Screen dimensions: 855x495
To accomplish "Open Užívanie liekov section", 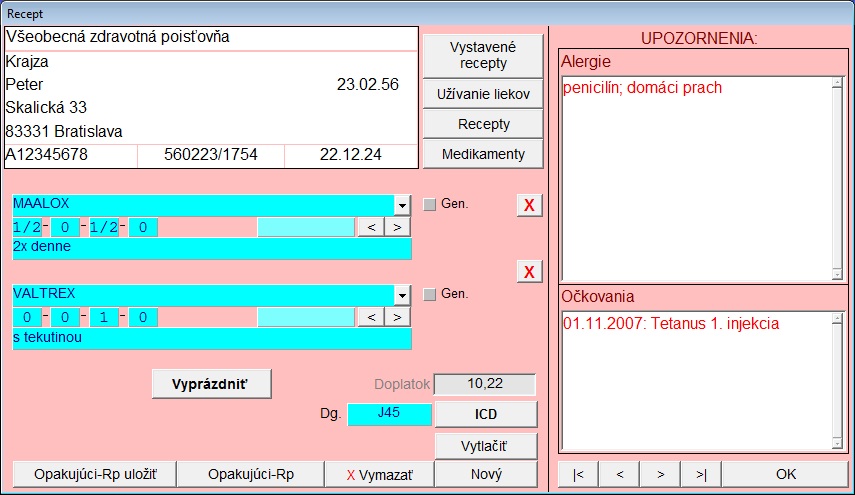I will click(x=483, y=95).
